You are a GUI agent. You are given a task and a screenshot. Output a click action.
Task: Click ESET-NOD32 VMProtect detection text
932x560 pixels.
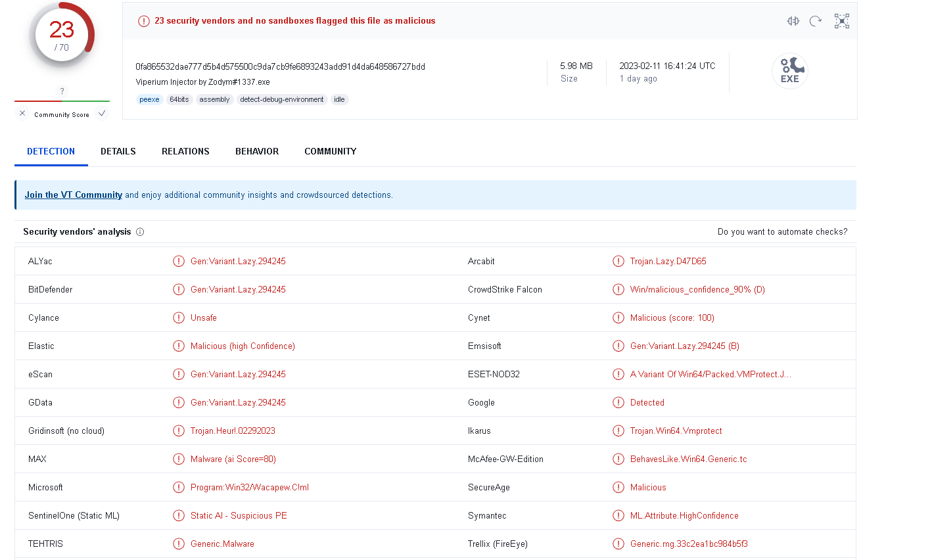(x=711, y=374)
